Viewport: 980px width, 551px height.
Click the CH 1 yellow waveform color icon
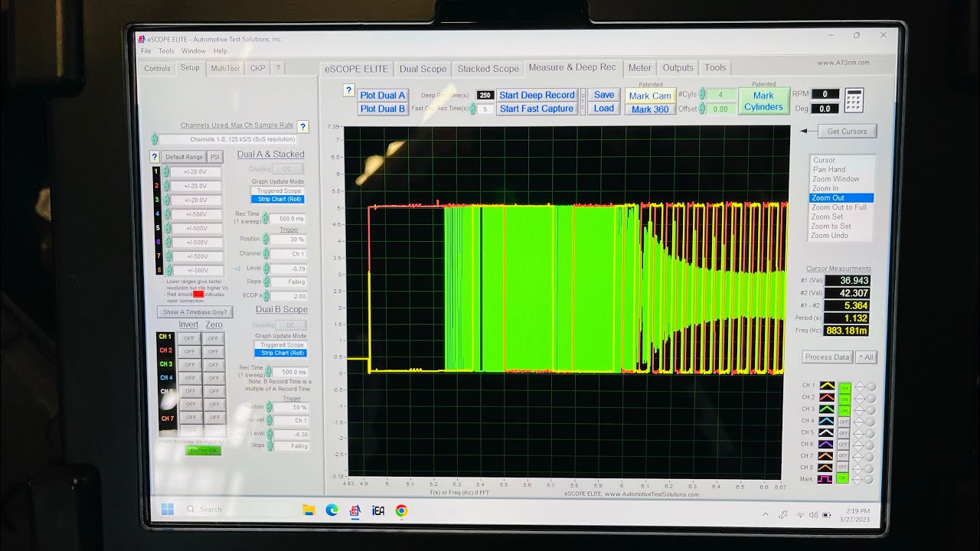pos(828,386)
